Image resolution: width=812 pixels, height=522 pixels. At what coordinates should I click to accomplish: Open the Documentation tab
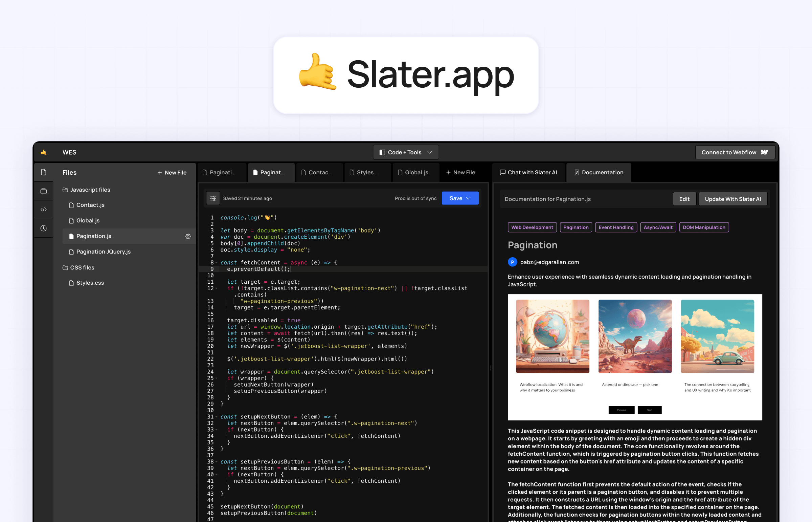(599, 173)
